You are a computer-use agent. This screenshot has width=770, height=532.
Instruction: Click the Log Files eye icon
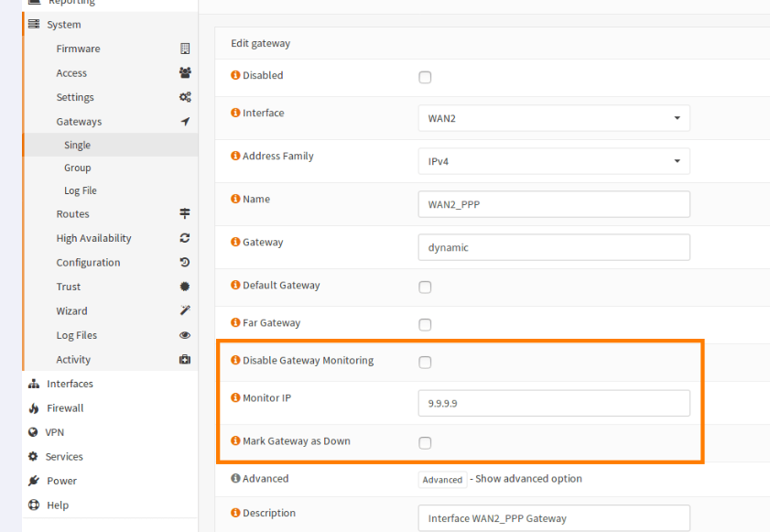point(185,335)
